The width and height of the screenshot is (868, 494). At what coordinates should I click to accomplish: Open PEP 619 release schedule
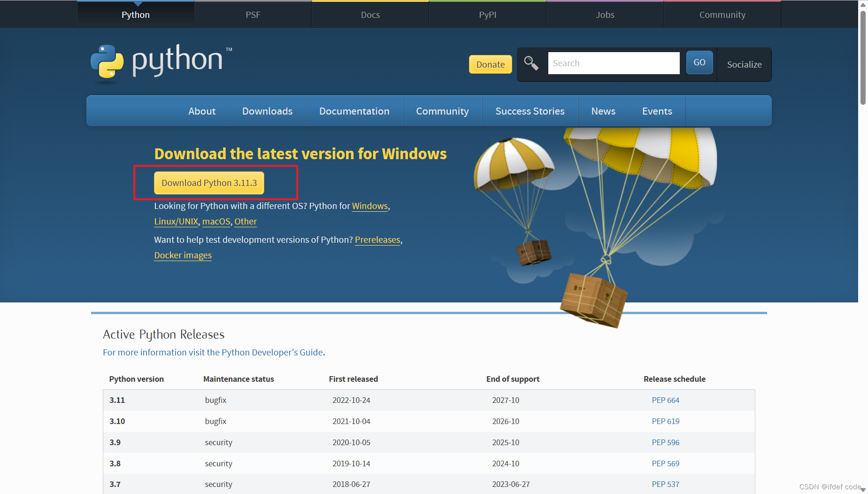click(666, 421)
